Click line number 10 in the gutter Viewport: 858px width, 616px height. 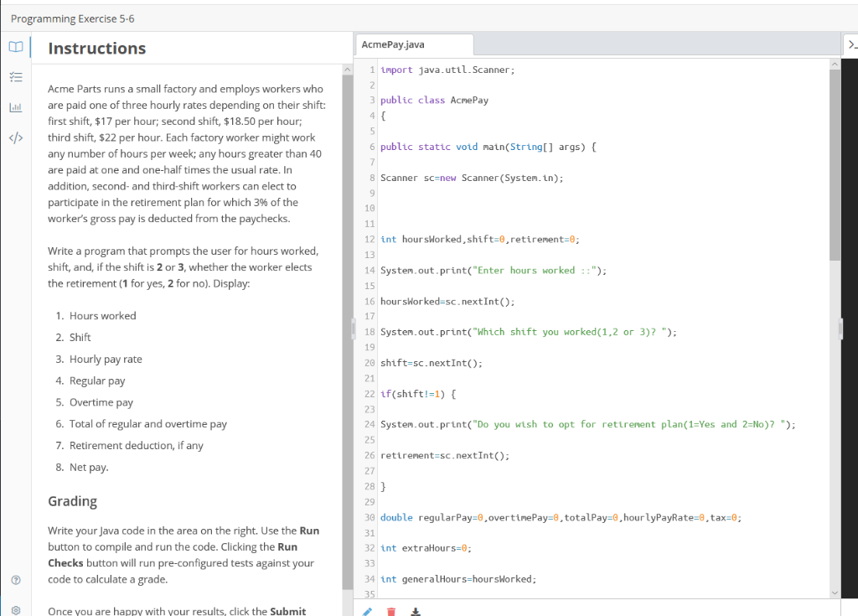click(370, 208)
